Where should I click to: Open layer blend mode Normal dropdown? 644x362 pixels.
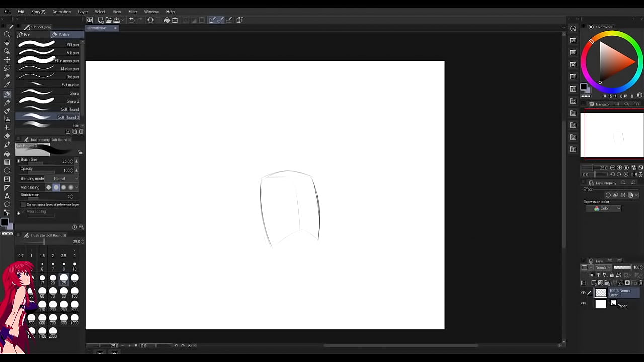point(603,268)
